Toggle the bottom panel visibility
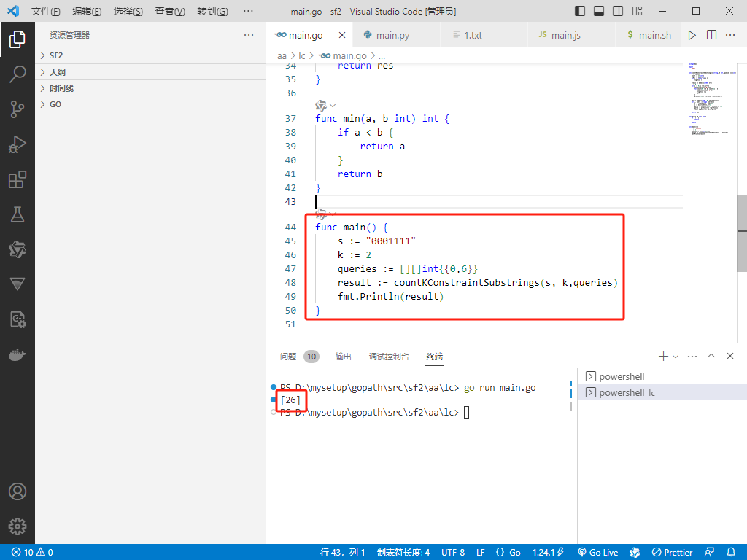This screenshot has width=747, height=560. pyautogui.click(x=599, y=11)
